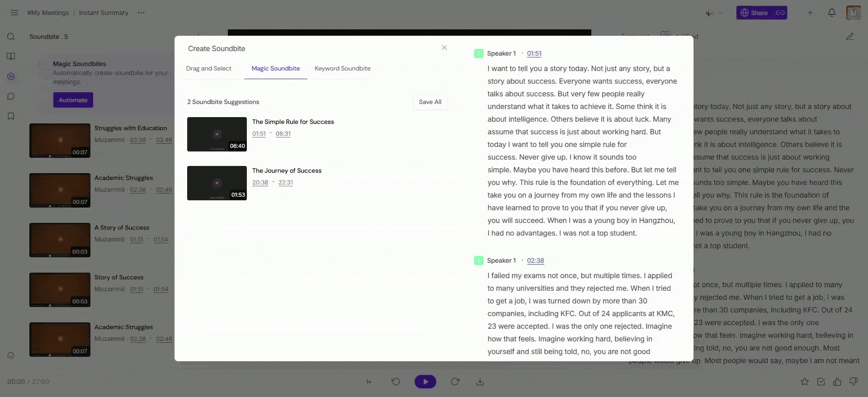
Task: Click the 22:31 end timestamp link
Action: (286, 182)
